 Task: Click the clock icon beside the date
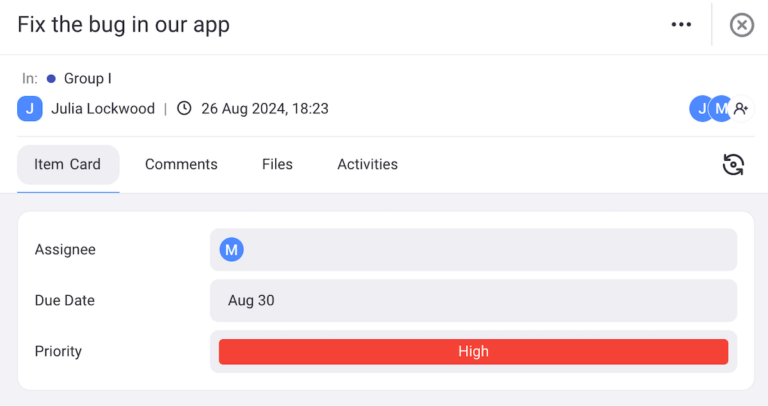(x=184, y=109)
